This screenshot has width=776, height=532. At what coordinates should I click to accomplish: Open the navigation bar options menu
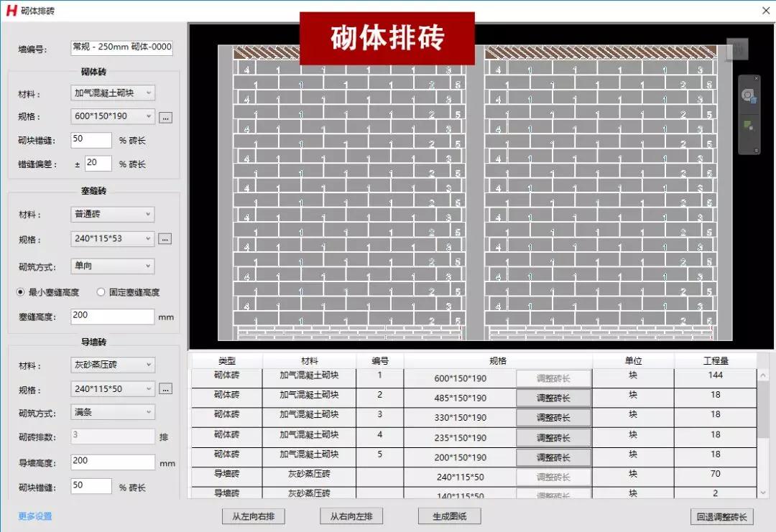[756, 150]
